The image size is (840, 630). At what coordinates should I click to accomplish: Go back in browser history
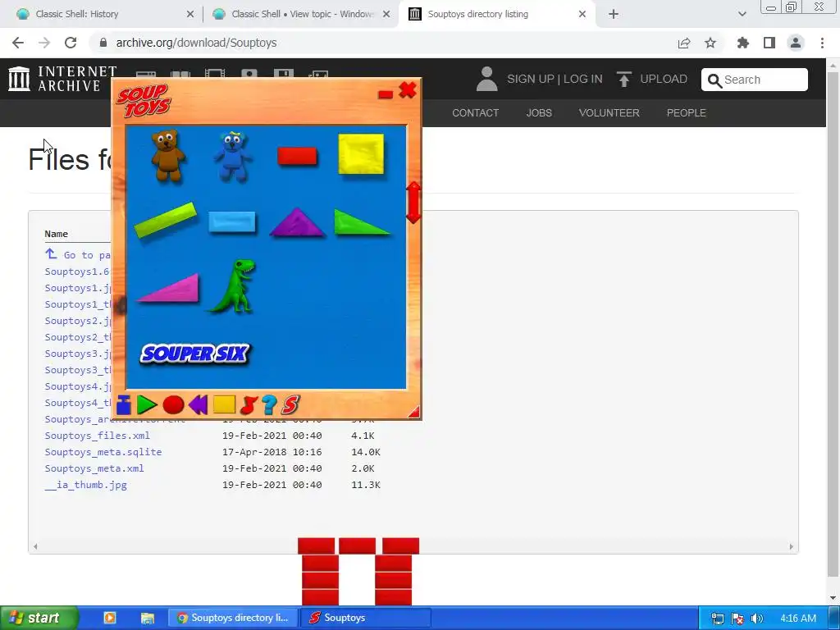pyautogui.click(x=18, y=43)
